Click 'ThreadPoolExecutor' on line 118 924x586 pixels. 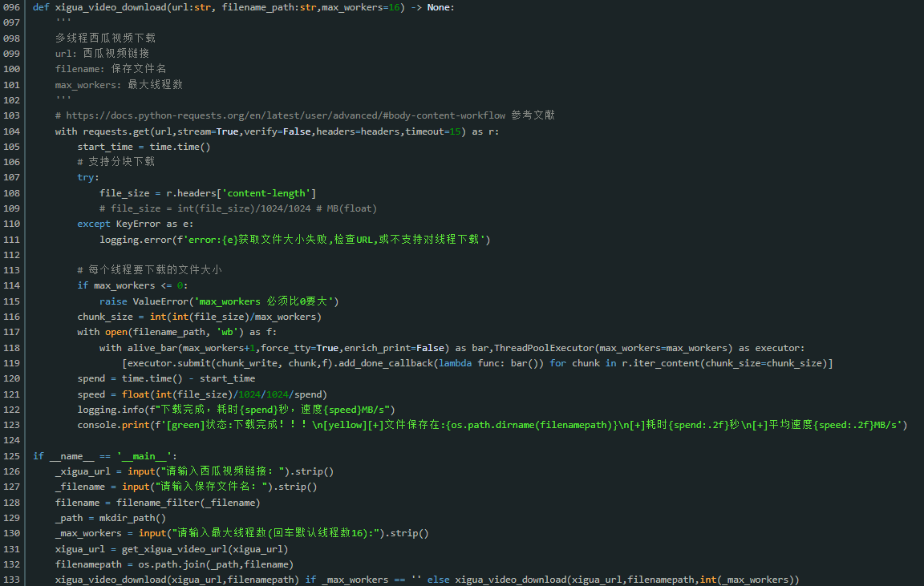(544, 348)
